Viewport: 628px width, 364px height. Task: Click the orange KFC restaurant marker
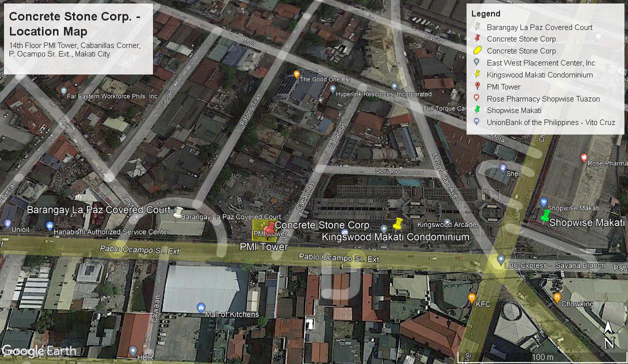(471, 298)
